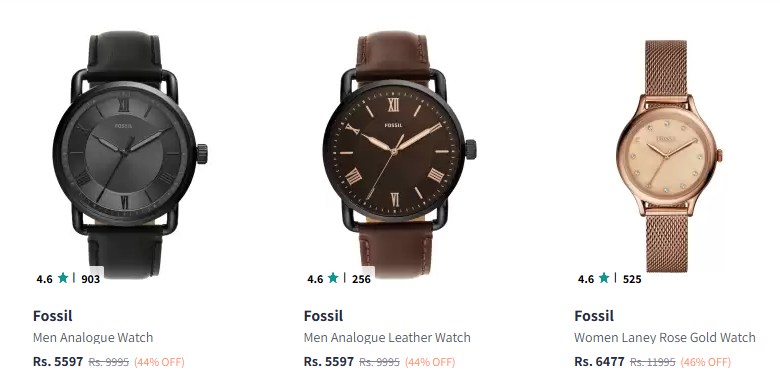Click the star icon beside 256 ratings
The width and height of the screenshot is (780, 391).
pyautogui.click(x=333, y=278)
